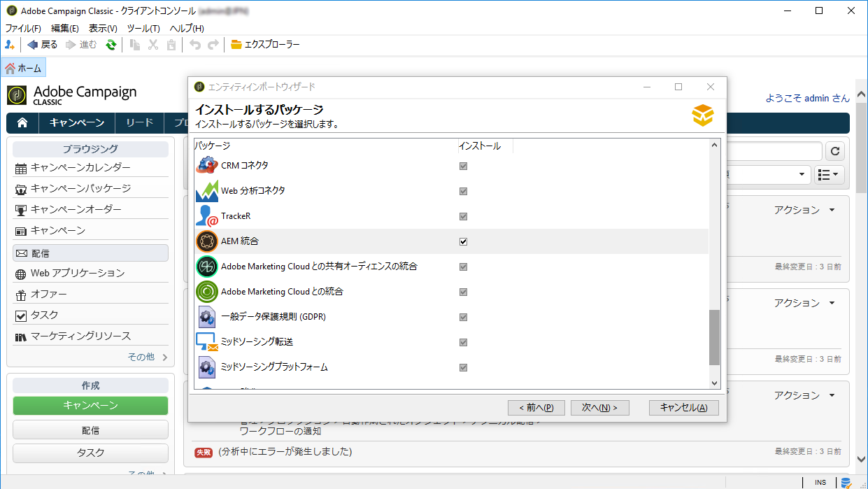
Task: Expand その他 under ブラウジング
Action: [147, 357]
